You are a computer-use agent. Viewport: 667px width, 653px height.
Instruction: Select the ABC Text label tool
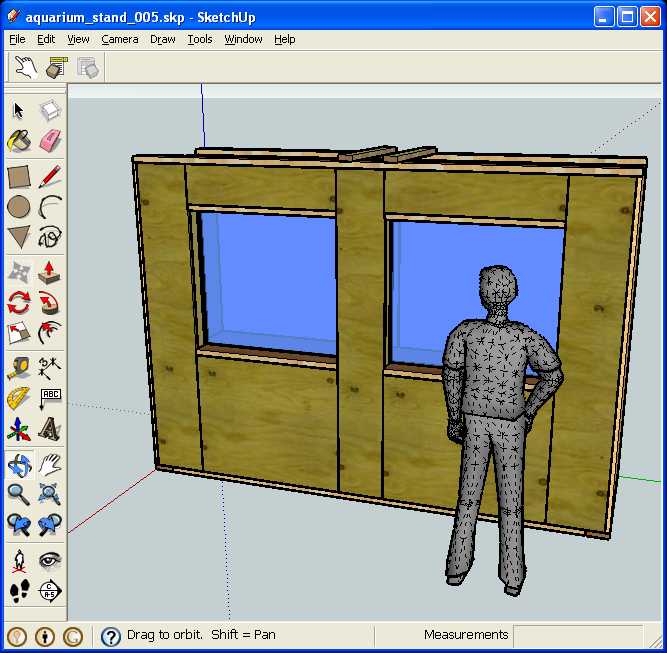click(x=50, y=398)
